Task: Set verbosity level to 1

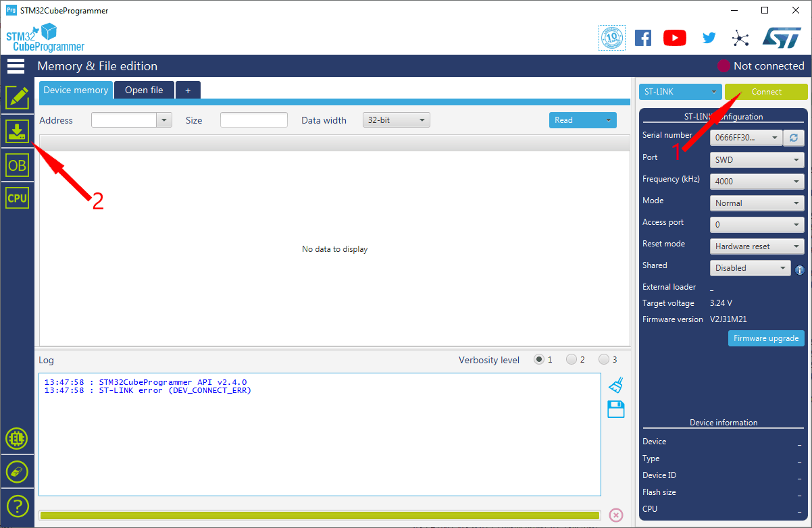Action: tap(539, 360)
